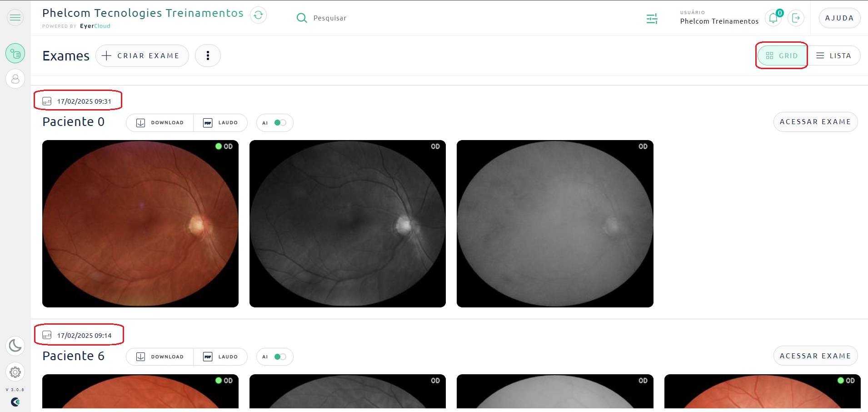
Task: Switch to the GRID view
Action: click(782, 55)
